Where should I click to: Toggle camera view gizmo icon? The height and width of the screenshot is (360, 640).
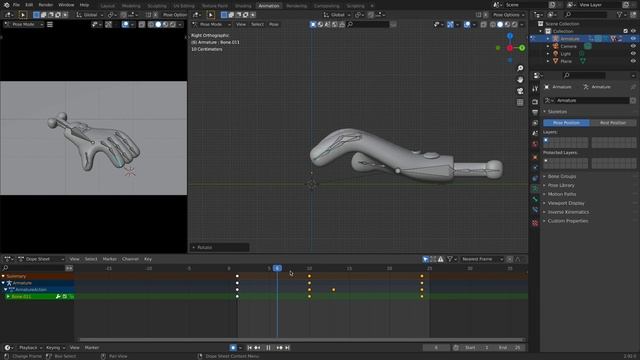(520, 91)
